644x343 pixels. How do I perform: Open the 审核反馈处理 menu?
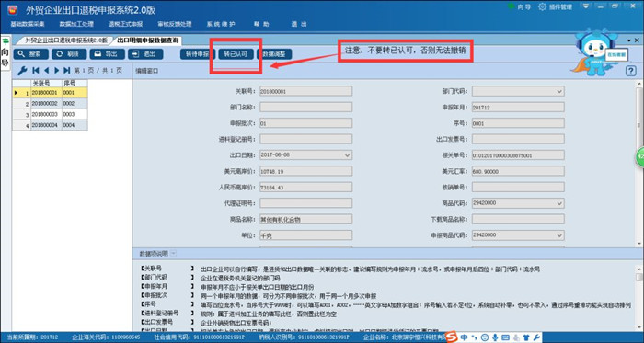click(x=175, y=24)
